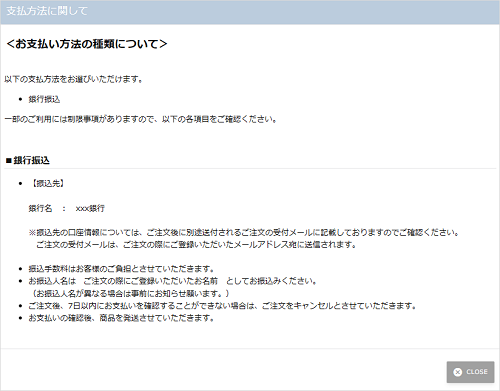Click the heading <お支払い方法の種類について>
Image resolution: width=500 pixels, height=391 pixels.
coord(87,44)
